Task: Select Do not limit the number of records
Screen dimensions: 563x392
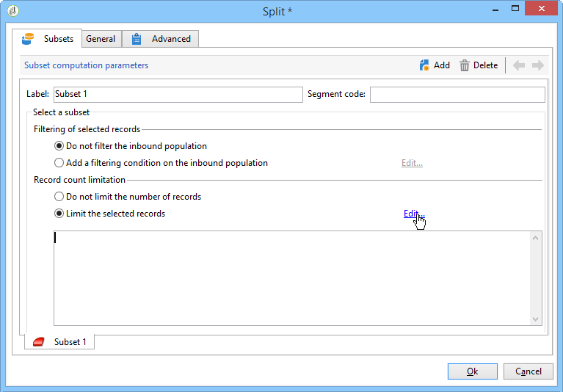Action: pos(59,197)
